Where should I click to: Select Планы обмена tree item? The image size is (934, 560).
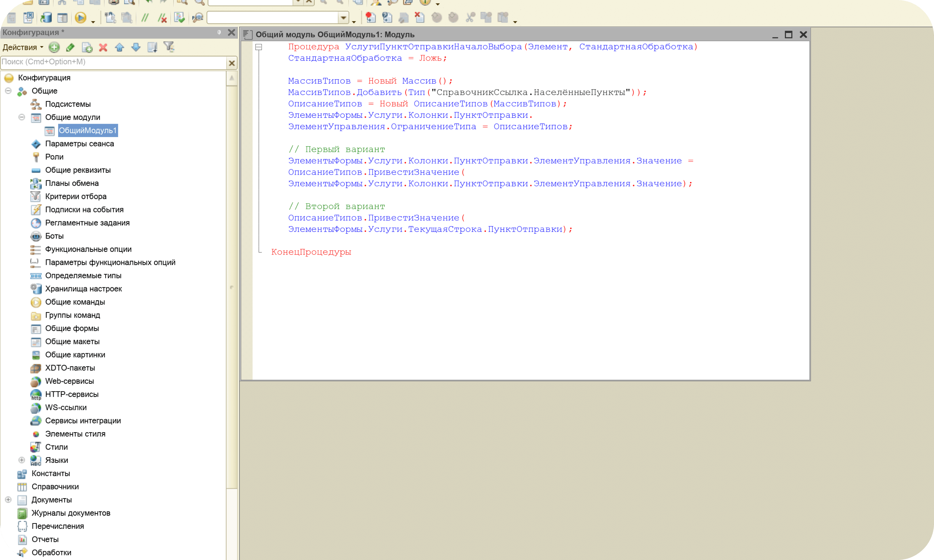pos(72,183)
